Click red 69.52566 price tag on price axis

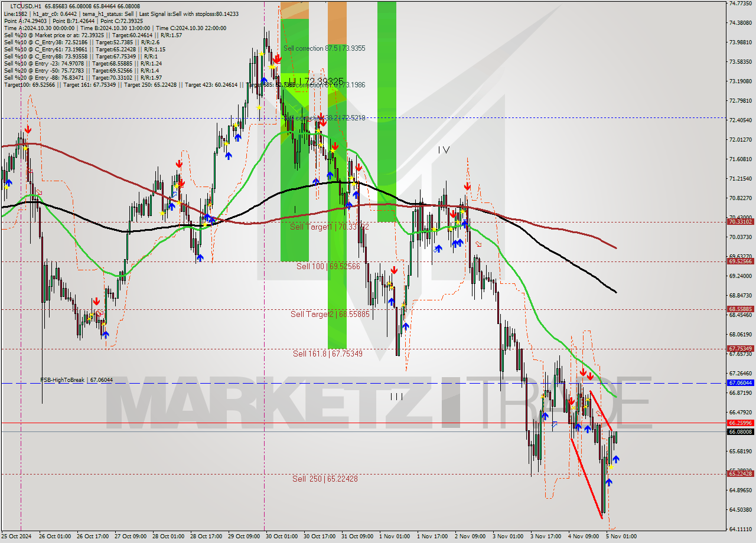(740, 261)
